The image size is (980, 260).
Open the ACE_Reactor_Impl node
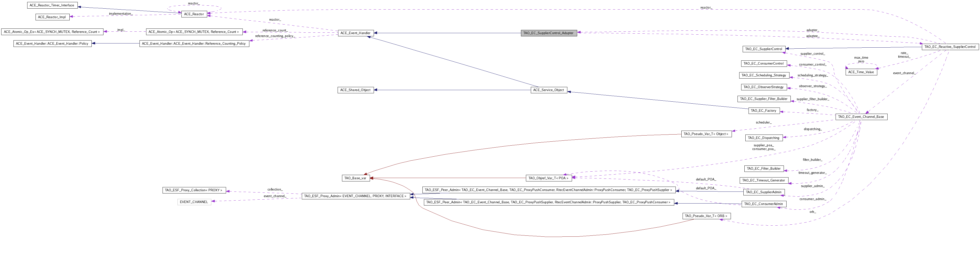(52, 17)
